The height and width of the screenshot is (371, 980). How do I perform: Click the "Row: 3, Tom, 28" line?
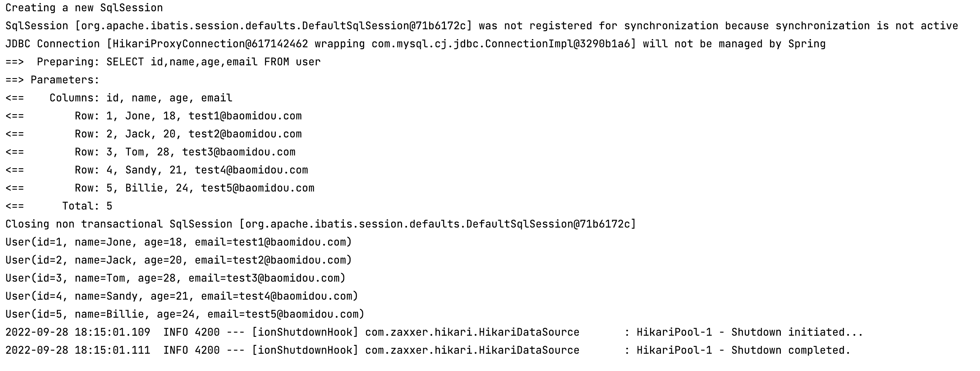click(x=185, y=152)
